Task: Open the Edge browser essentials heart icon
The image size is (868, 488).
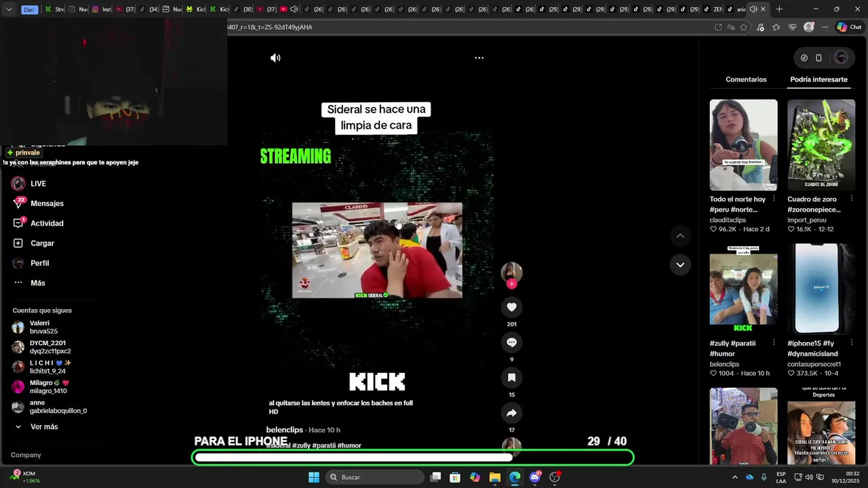Action: (x=792, y=27)
